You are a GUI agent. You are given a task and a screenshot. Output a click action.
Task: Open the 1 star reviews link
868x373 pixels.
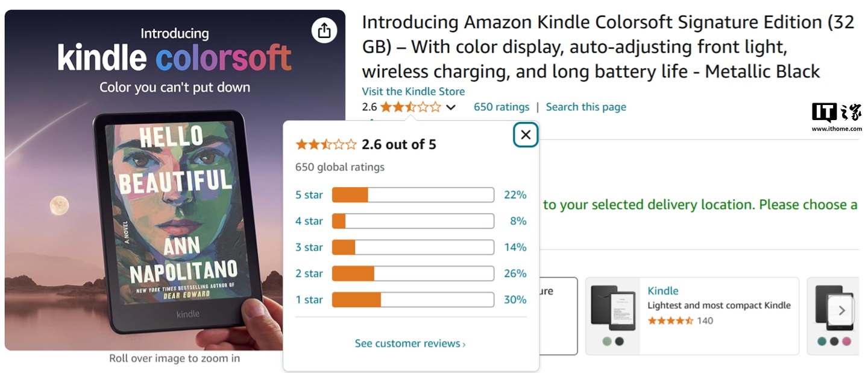(x=309, y=300)
